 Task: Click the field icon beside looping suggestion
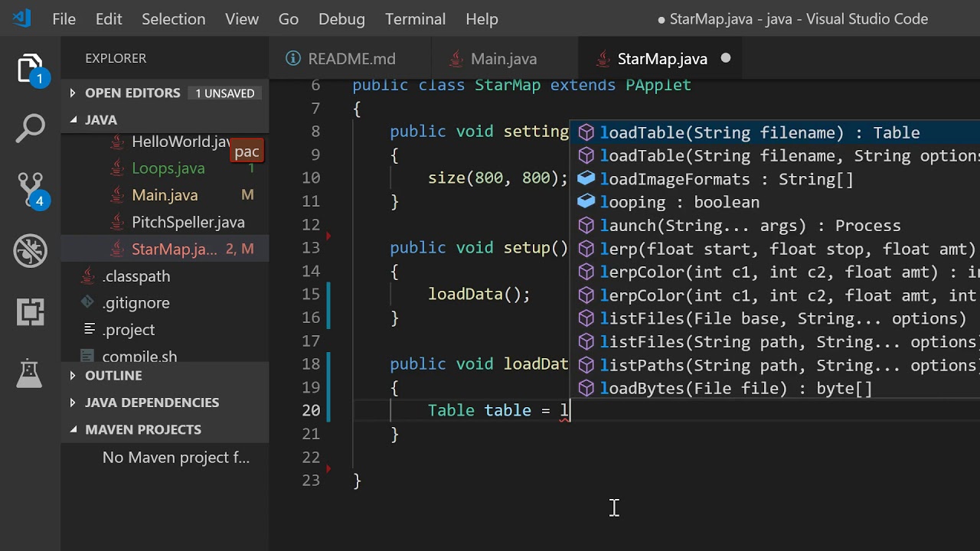click(586, 202)
